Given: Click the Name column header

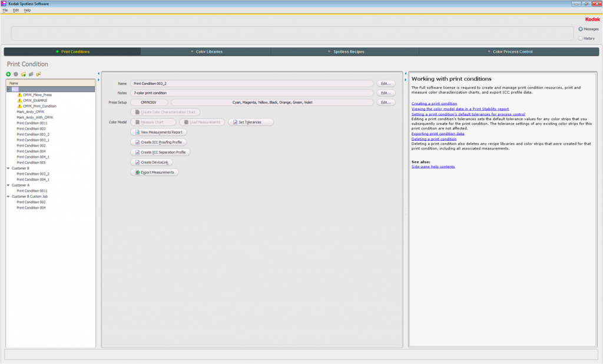Looking at the screenshot, I should click(x=51, y=83).
